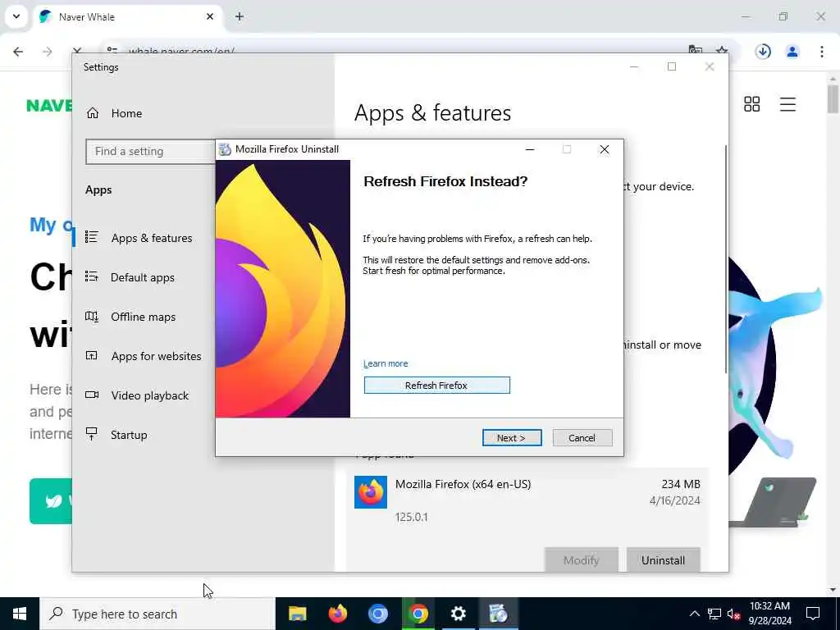Open a new browser tab
Screen dimensions: 840x630
240,16
